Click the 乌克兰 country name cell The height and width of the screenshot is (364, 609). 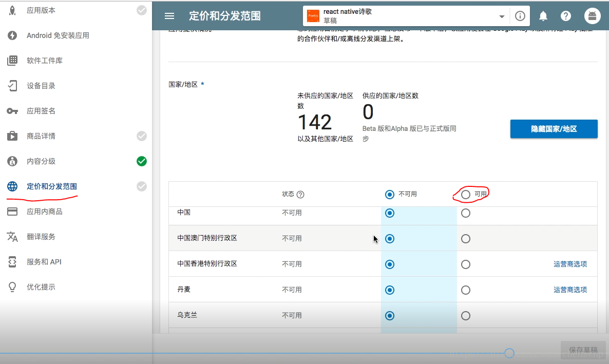pos(187,315)
